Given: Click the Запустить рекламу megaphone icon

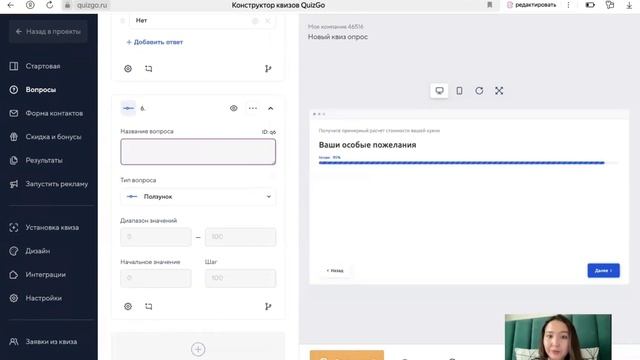Looking at the screenshot, I should pyautogui.click(x=14, y=184).
